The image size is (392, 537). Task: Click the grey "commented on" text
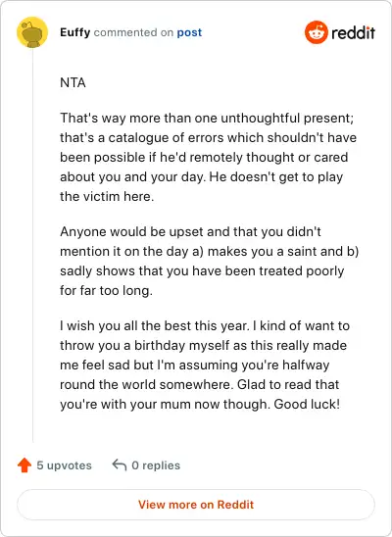click(133, 32)
